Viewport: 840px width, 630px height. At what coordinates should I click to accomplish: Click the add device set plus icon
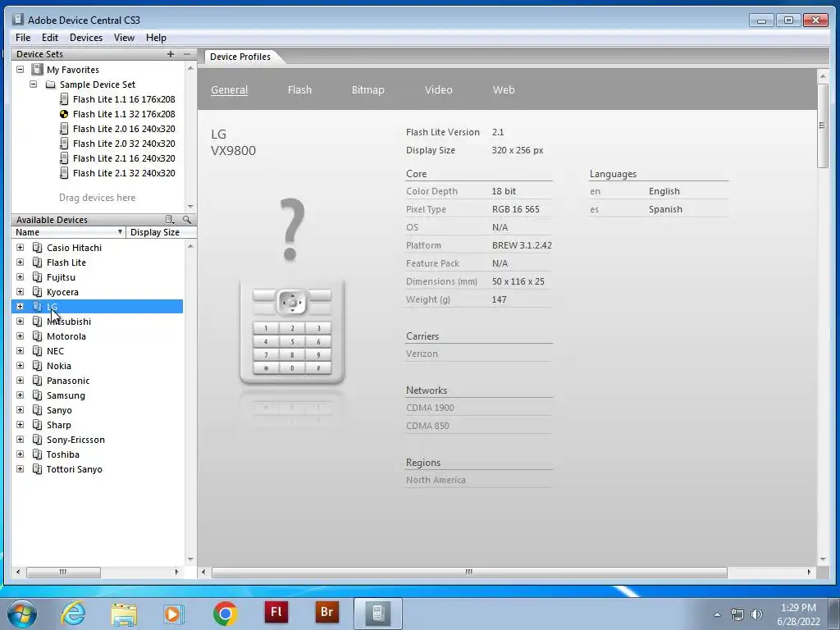tap(171, 54)
